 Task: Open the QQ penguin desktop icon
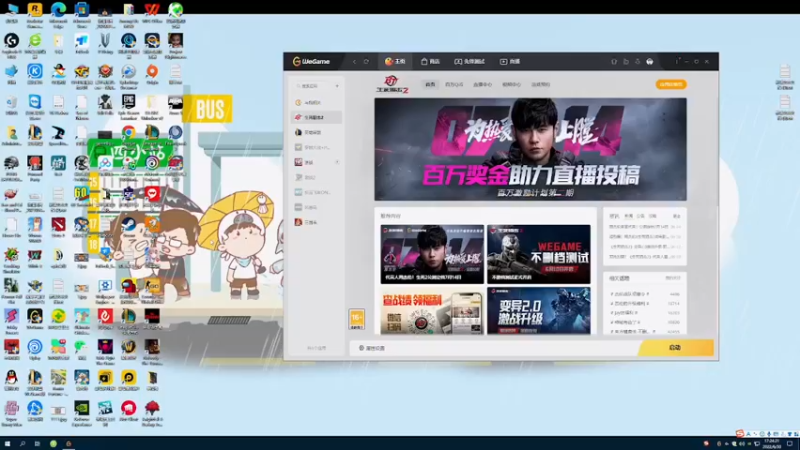click(11, 380)
